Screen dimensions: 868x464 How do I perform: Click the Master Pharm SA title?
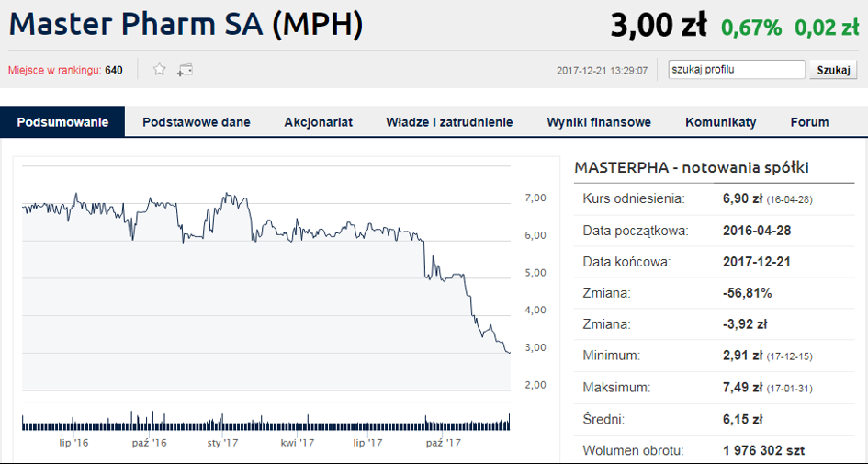[186, 25]
